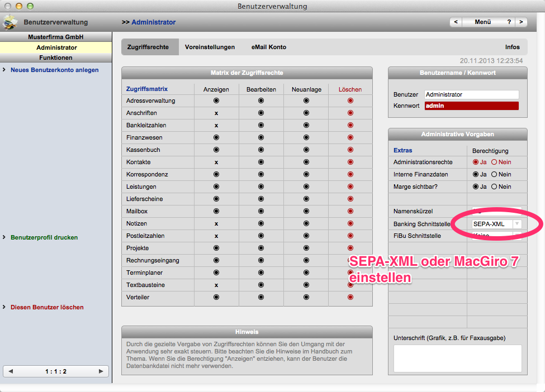
Task: Click left arrow in bottom record navigator
Action: [x=11, y=371]
